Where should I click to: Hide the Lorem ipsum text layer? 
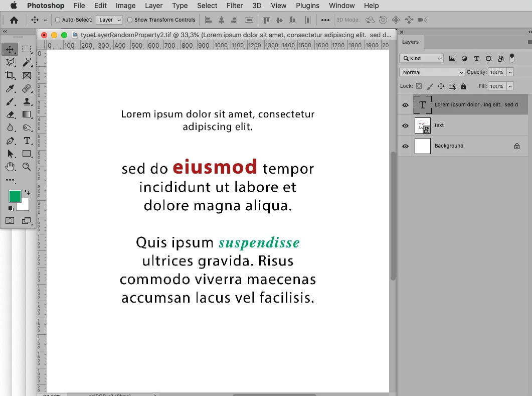tap(405, 105)
